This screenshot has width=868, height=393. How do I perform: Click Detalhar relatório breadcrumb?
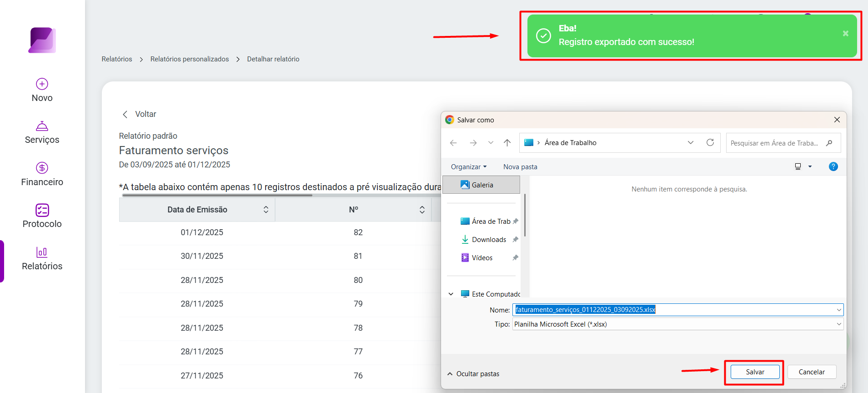point(273,59)
